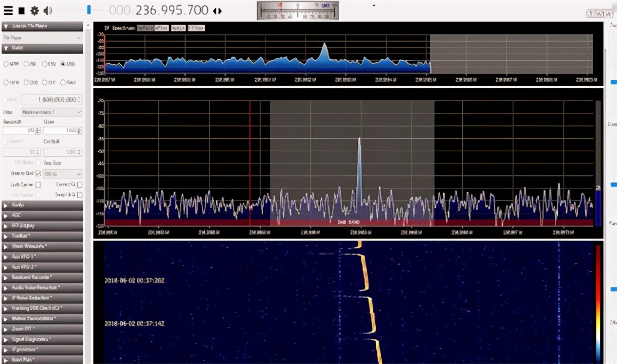Screen dimensions: 617x364
Task: Click the tuning-style arrows beside the frequency
Action: click(217, 10)
